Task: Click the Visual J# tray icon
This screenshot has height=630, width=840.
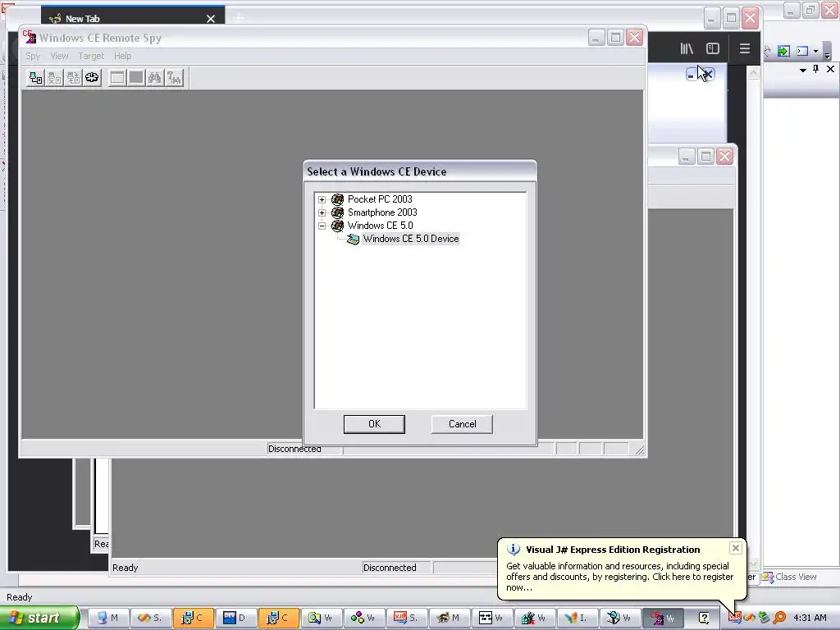Action: 734,618
